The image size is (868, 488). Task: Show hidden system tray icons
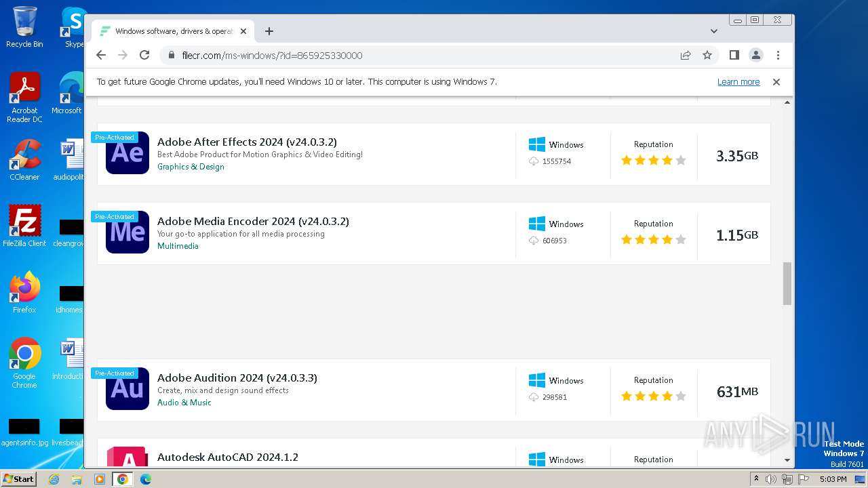(x=756, y=479)
